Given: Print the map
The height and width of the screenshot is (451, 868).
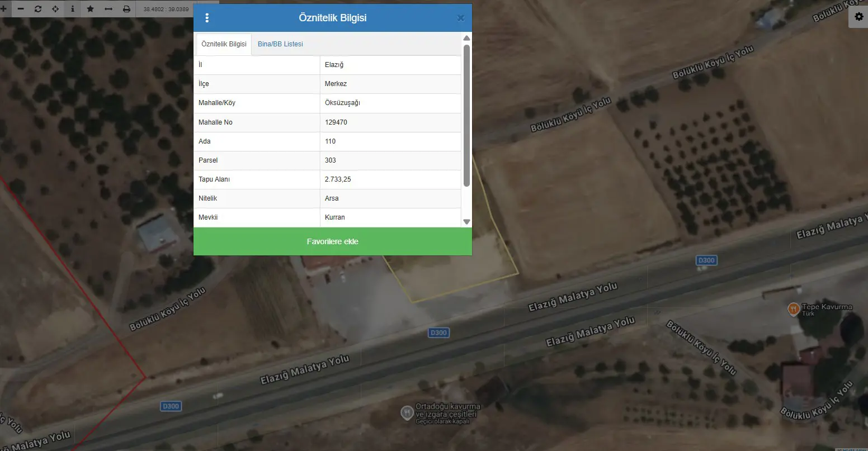Looking at the screenshot, I should [126, 9].
